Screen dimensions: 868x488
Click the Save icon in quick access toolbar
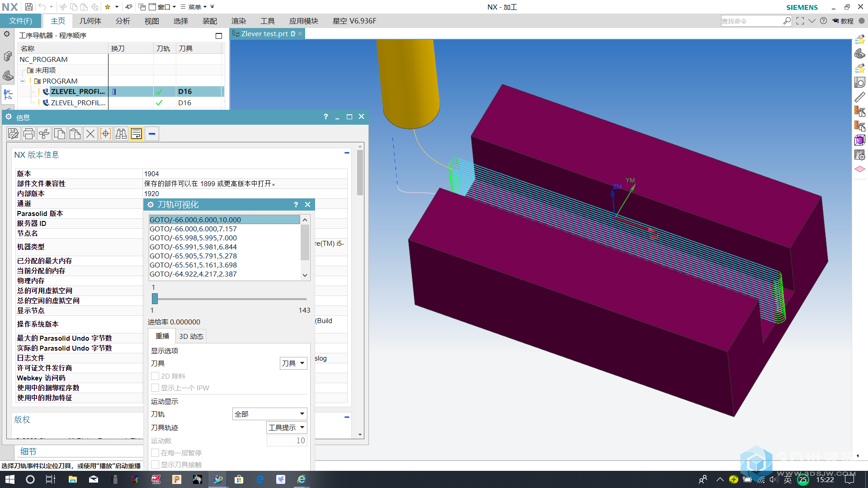(x=28, y=7)
